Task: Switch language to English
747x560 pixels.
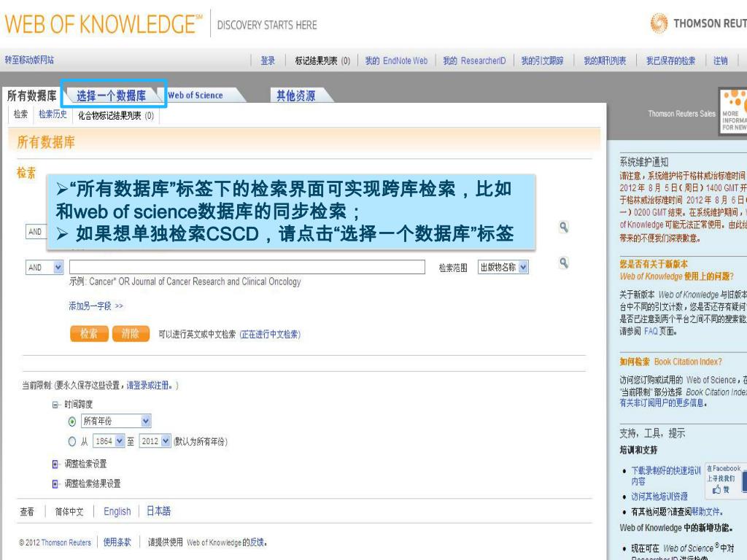Action: (117, 511)
